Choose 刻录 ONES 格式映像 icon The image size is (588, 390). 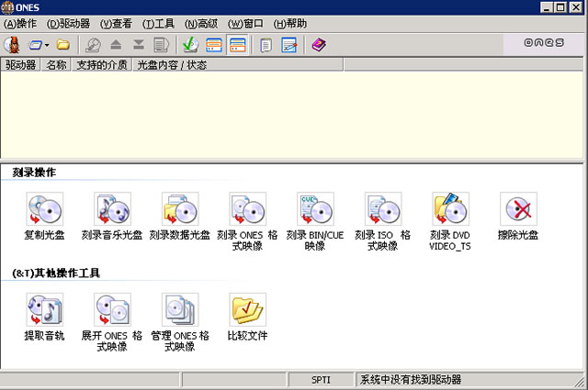pyautogui.click(x=247, y=209)
